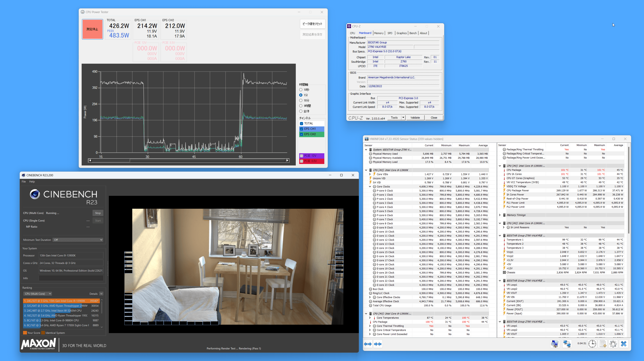Toggle EPS CH2 channel checkbox

[302, 134]
